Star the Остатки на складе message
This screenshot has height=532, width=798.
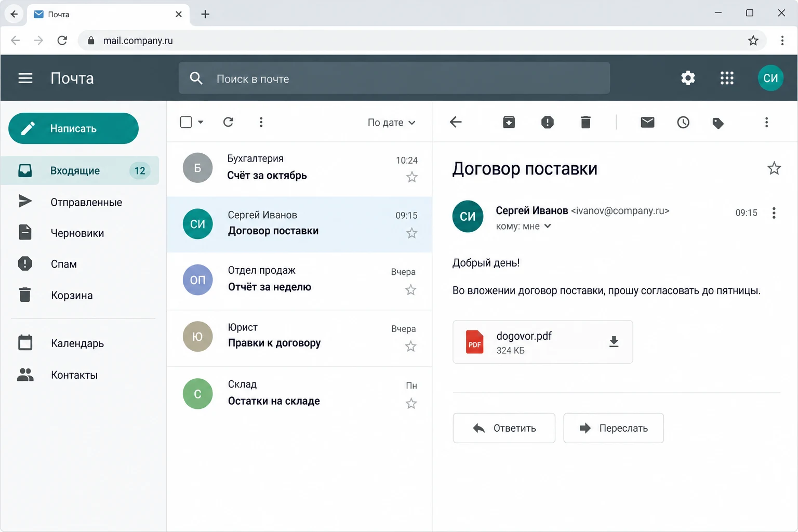pos(411,404)
